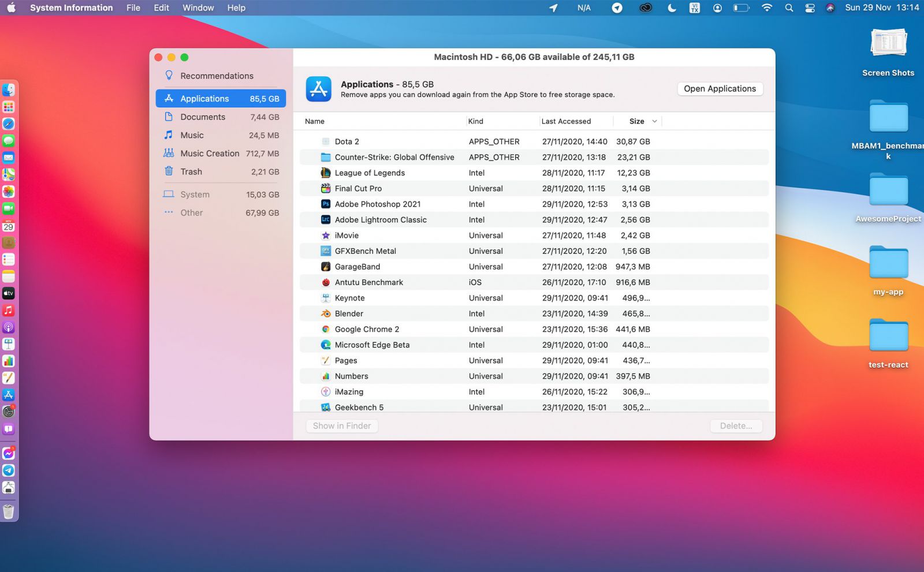
Task: Click the 30,87 GB size of Dota 2
Action: 633,141
